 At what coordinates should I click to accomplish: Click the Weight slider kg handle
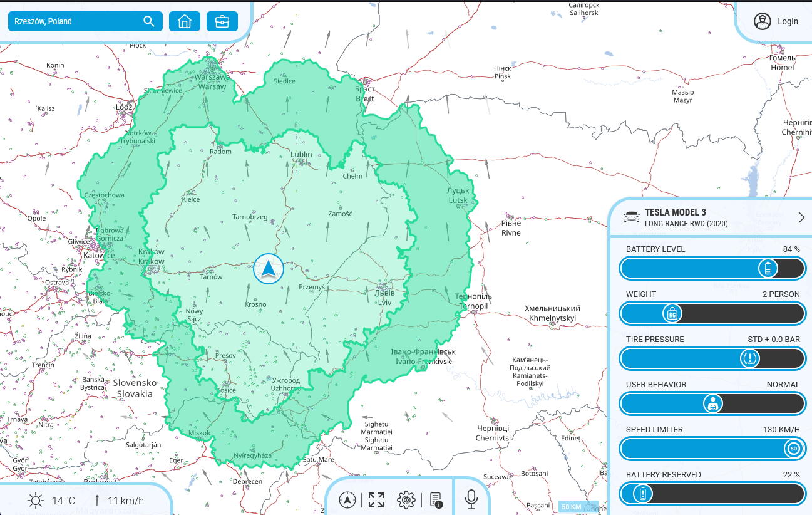coord(672,313)
